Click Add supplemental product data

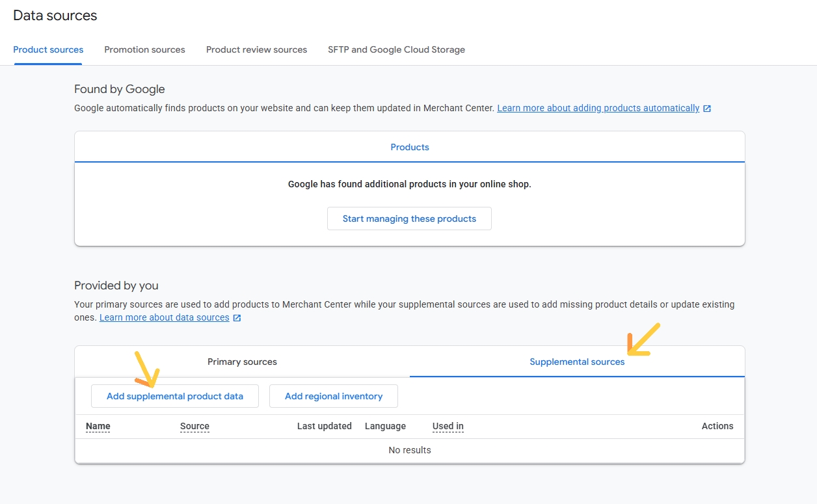point(174,396)
